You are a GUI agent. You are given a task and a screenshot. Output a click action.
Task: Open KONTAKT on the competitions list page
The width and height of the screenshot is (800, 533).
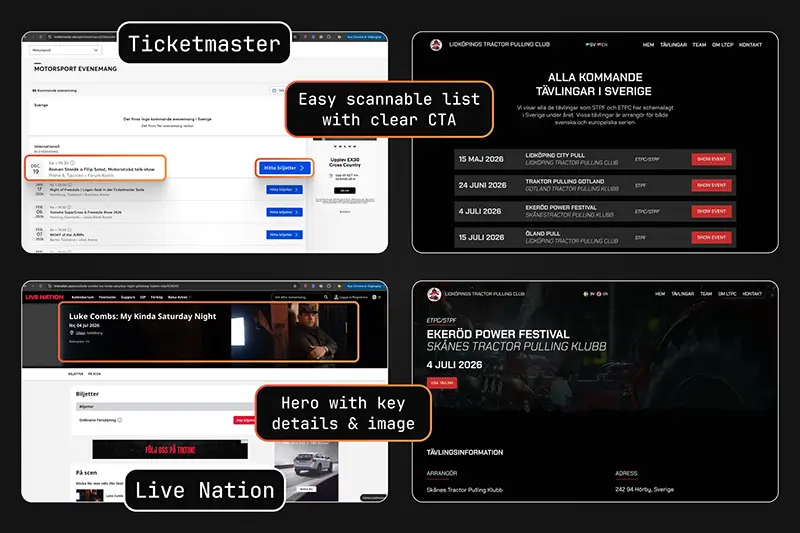751,45
